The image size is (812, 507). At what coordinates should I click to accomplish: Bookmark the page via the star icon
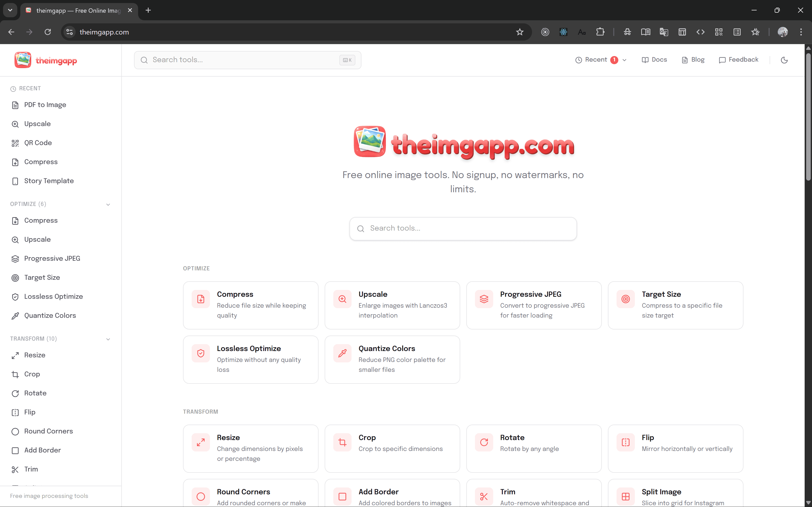click(519, 32)
